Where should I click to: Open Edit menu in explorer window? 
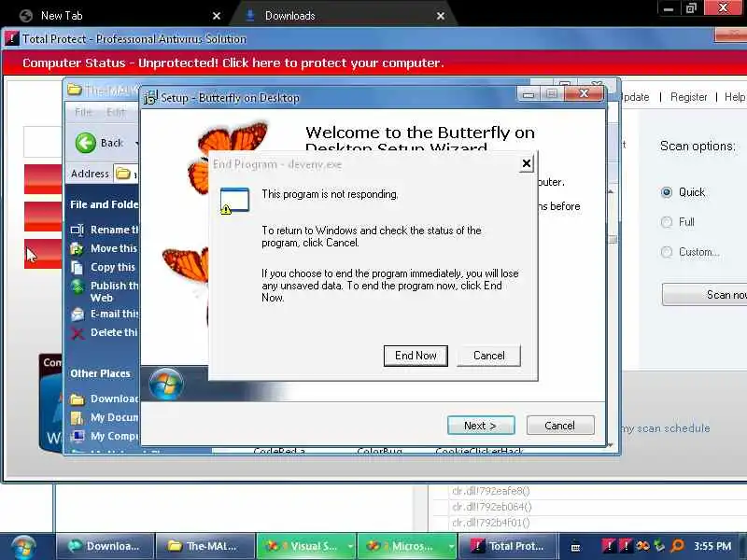[x=115, y=112]
